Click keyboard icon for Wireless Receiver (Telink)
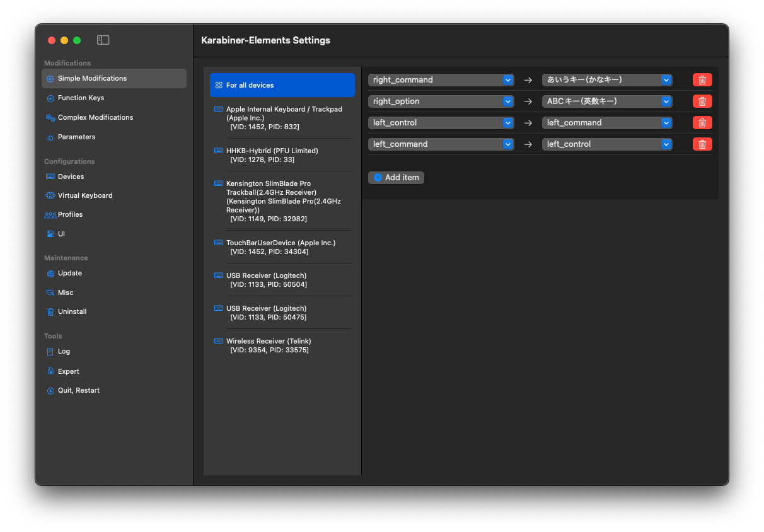 point(219,341)
